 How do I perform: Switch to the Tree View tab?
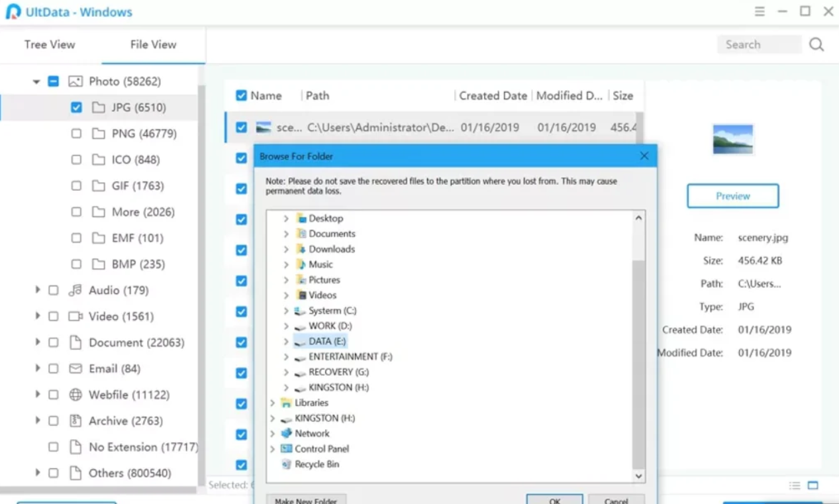[x=50, y=44]
